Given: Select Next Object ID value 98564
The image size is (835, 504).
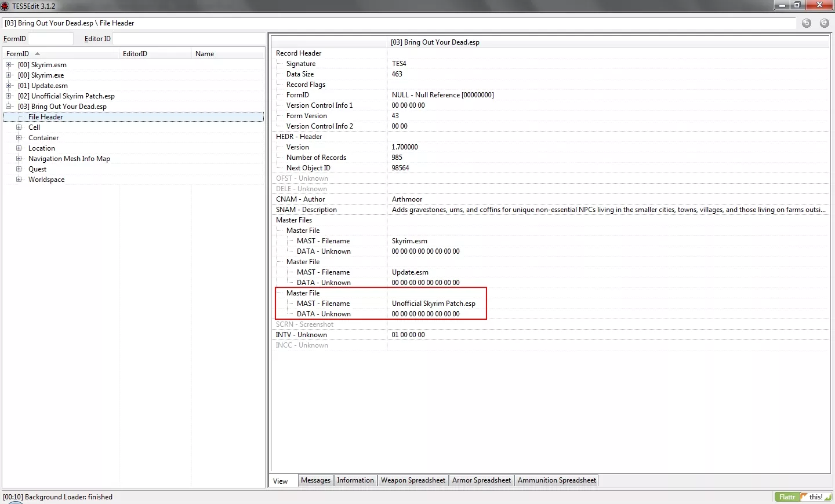Looking at the screenshot, I should 400,168.
